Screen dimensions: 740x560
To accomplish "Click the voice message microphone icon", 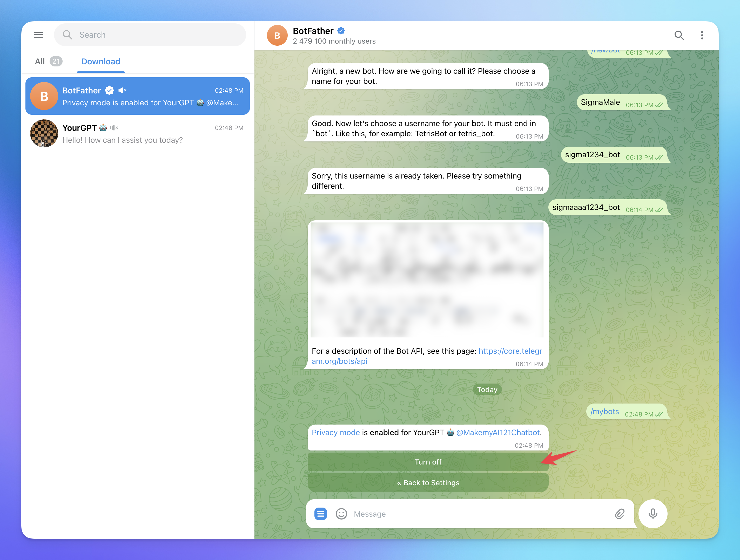I will pos(652,513).
